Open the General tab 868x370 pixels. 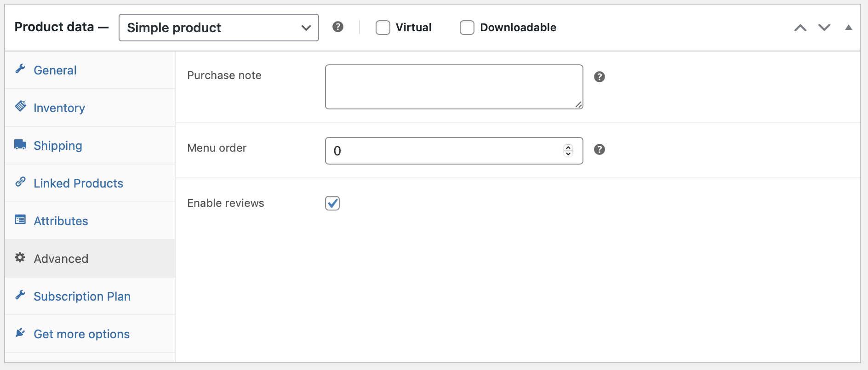(x=90, y=70)
